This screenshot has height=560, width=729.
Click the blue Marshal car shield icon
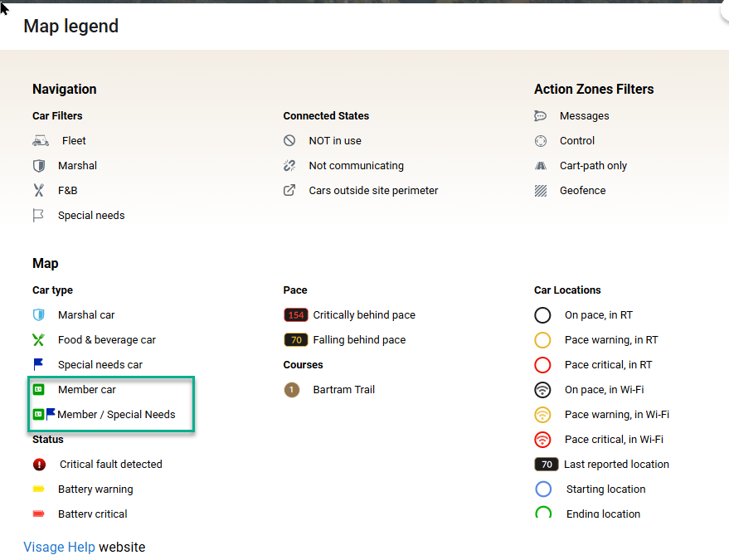pyautogui.click(x=39, y=315)
